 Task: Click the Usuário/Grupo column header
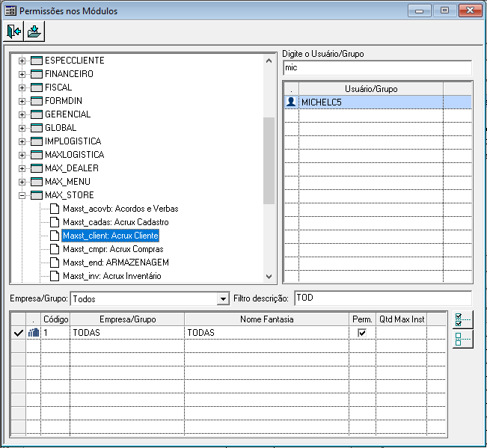(371, 89)
